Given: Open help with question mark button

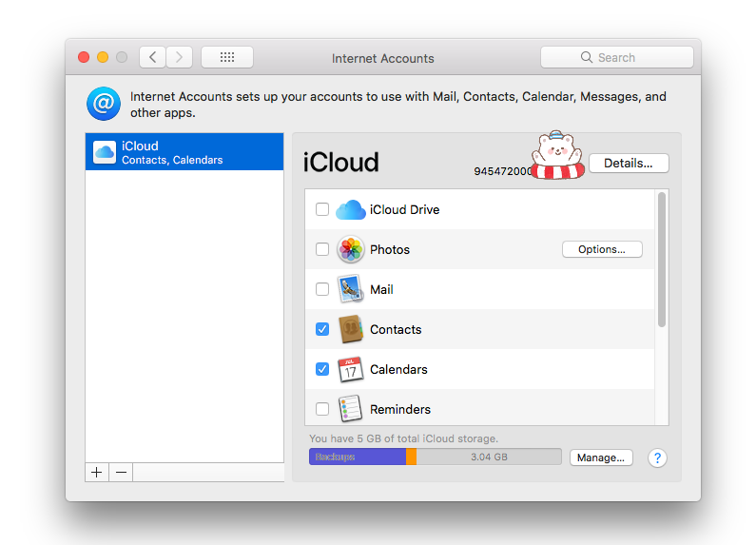Looking at the screenshot, I should pyautogui.click(x=657, y=457).
